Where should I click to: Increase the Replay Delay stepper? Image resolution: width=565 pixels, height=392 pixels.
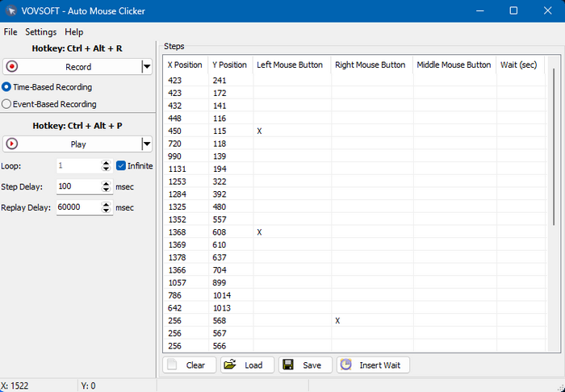[106, 204]
